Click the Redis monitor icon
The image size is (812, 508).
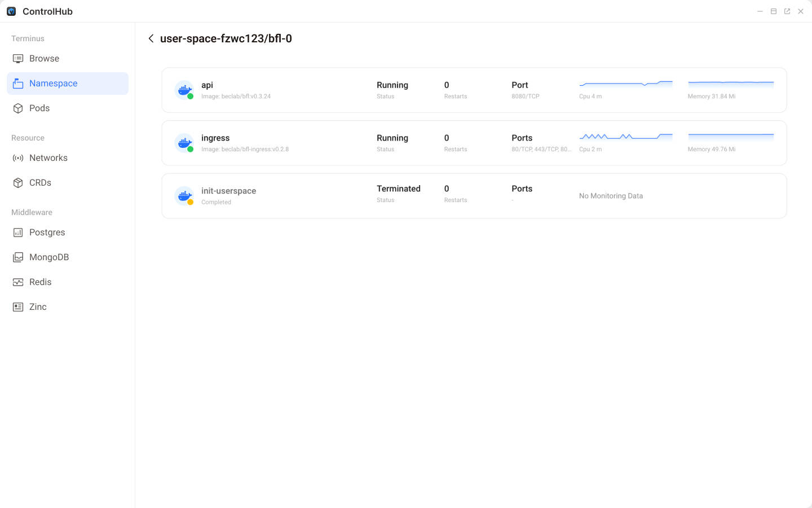pyautogui.click(x=18, y=282)
